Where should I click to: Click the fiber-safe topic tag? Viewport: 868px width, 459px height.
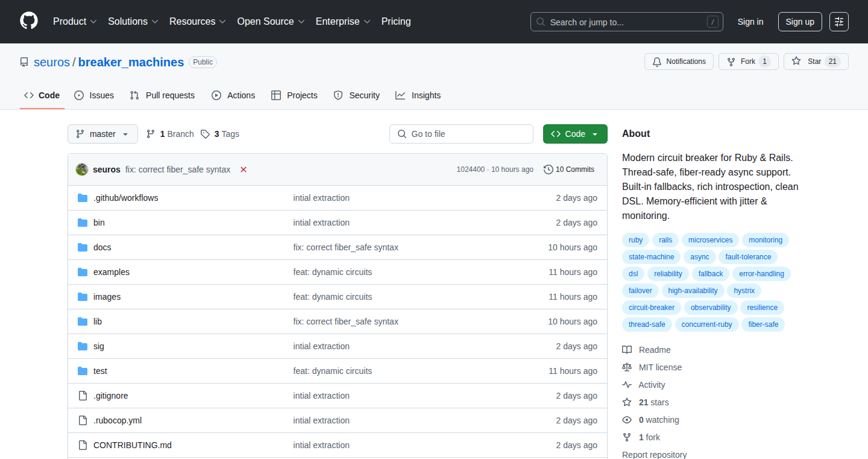tap(763, 324)
